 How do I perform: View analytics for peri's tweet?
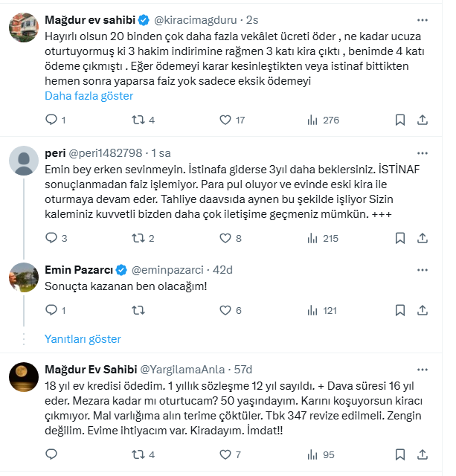pyautogui.click(x=312, y=239)
